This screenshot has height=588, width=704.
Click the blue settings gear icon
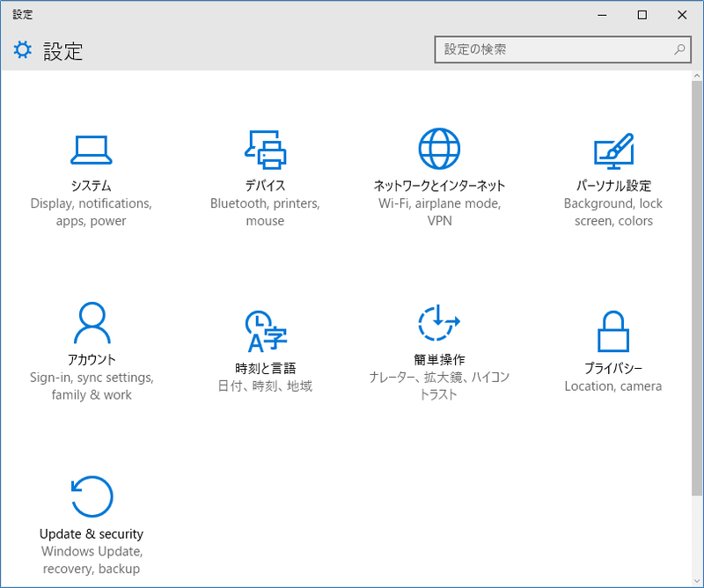[23, 50]
